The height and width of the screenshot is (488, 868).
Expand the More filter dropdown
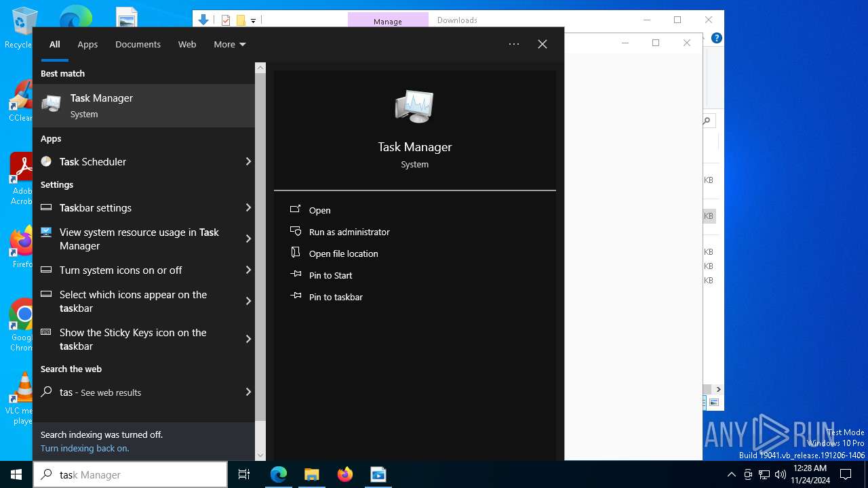[230, 44]
